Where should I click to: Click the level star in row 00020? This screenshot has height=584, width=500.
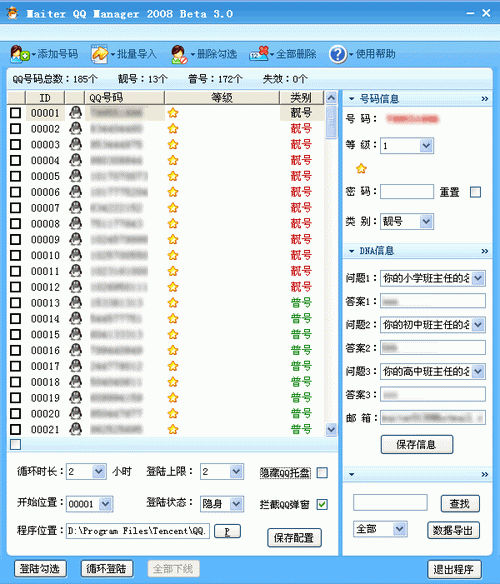pos(173,413)
